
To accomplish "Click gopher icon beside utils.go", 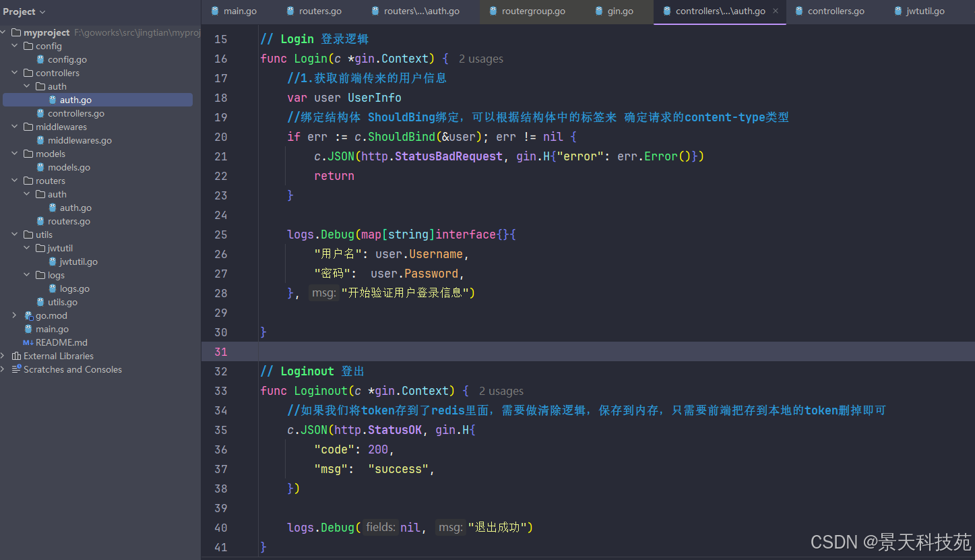I will (40, 302).
